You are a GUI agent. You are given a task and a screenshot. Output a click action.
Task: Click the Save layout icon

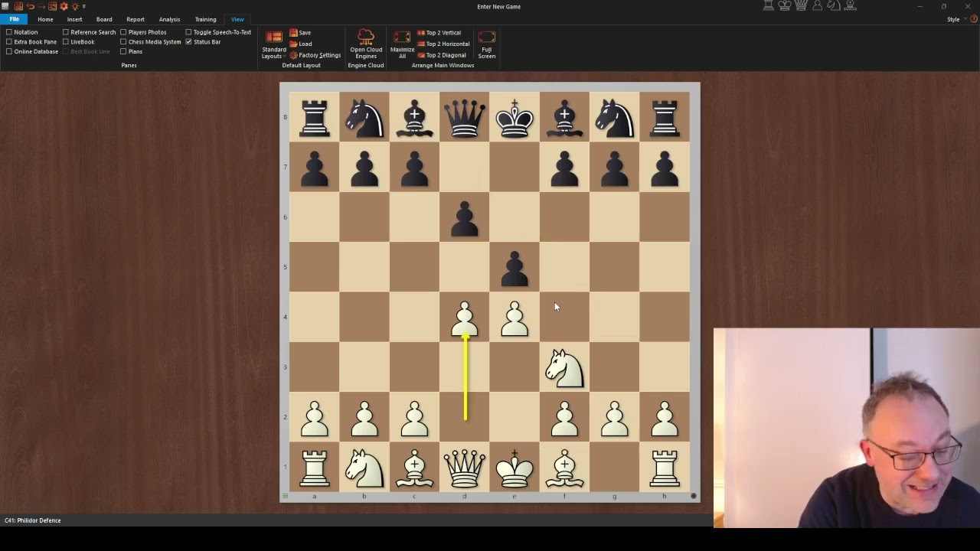(293, 33)
